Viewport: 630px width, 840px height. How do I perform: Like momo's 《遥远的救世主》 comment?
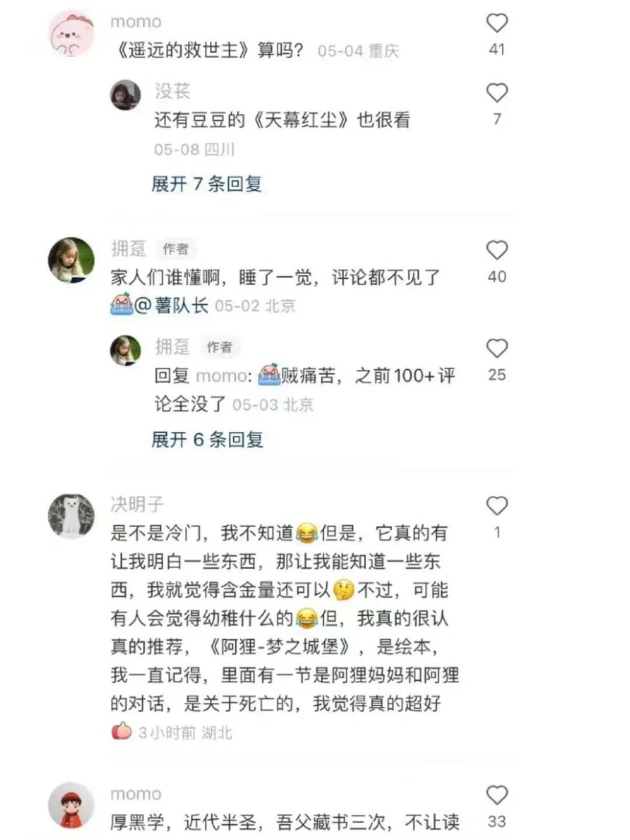497,23
